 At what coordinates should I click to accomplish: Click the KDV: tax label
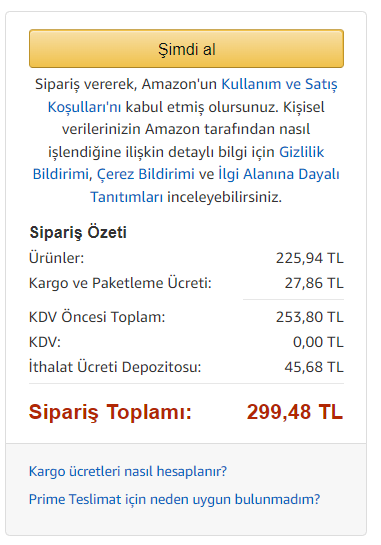[x=45, y=342]
